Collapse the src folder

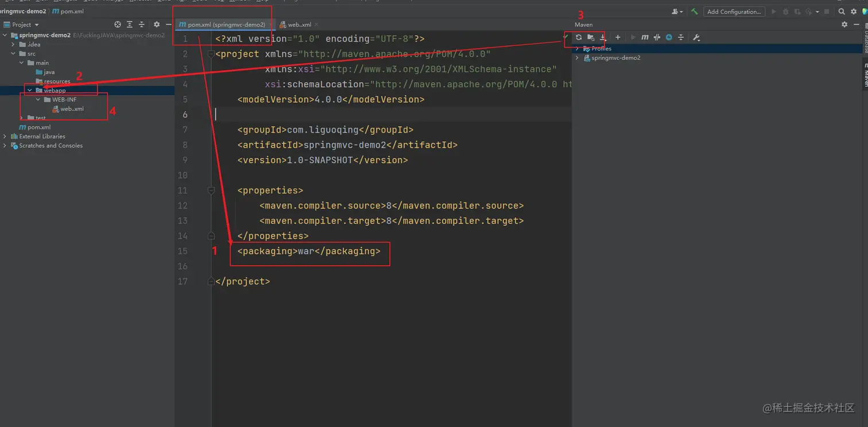click(x=13, y=53)
